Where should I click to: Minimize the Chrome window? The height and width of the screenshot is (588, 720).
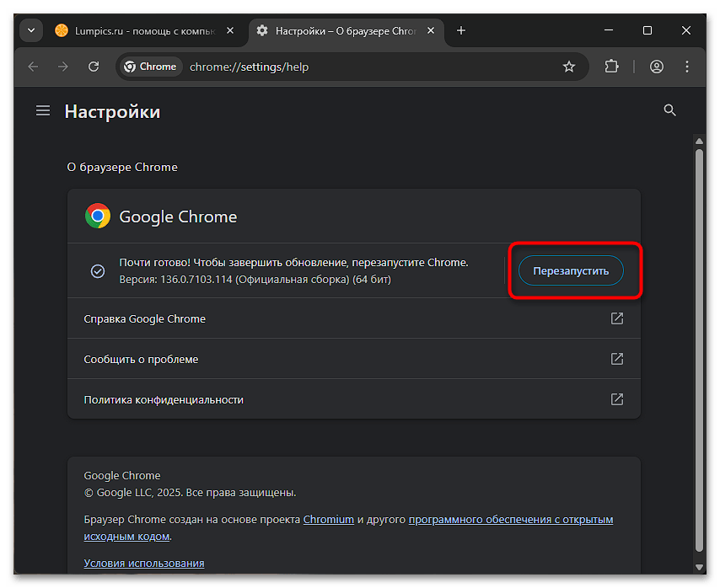[609, 30]
